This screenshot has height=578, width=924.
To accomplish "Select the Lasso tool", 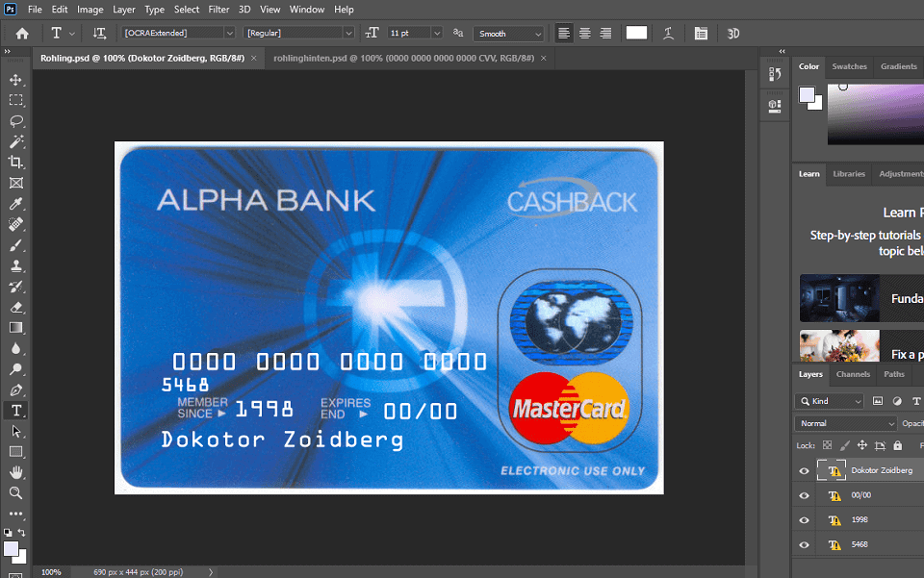I will (x=16, y=120).
